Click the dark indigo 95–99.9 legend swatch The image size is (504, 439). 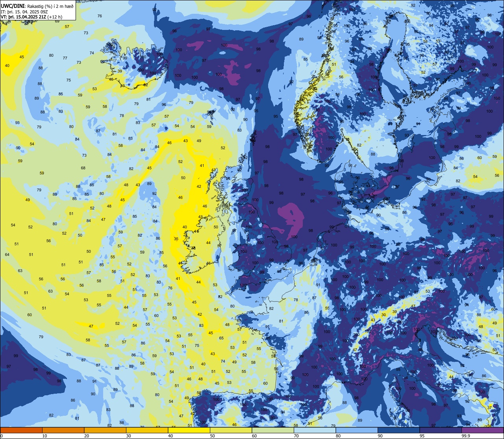(441, 430)
